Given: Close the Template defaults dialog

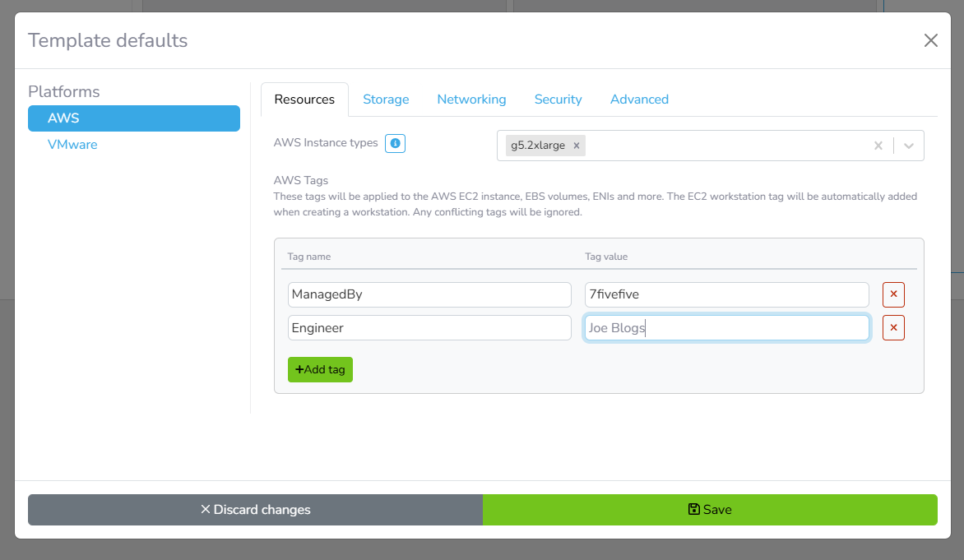Looking at the screenshot, I should [930, 40].
